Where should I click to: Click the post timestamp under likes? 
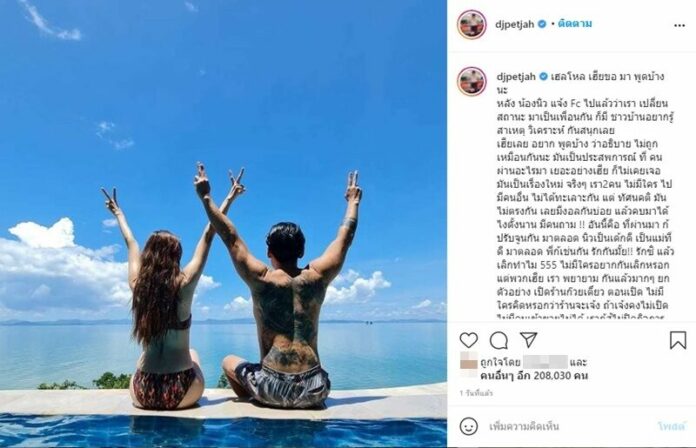click(476, 393)
